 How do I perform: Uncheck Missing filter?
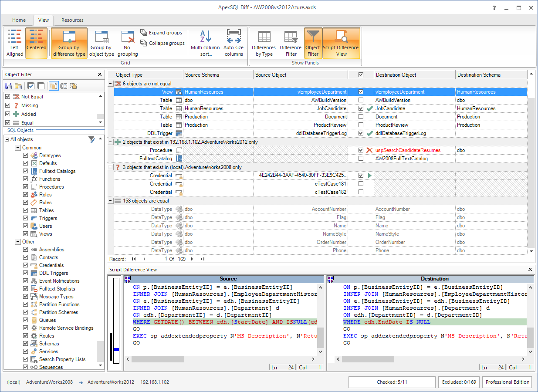click(x=7, y=105)
